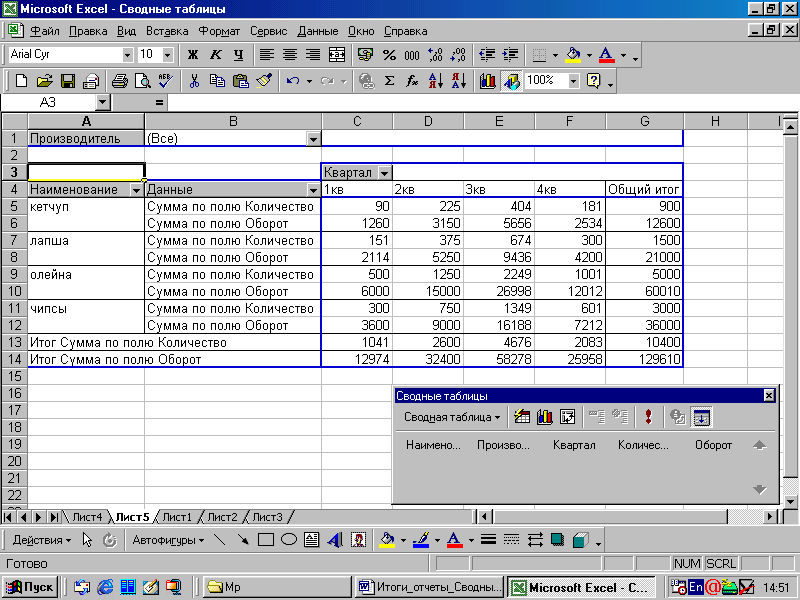Viewport: 800px width, 600px height.
Task: Apply the red font color on formatting toolbar
Action: pyautogui.click(x=606, y=54)
